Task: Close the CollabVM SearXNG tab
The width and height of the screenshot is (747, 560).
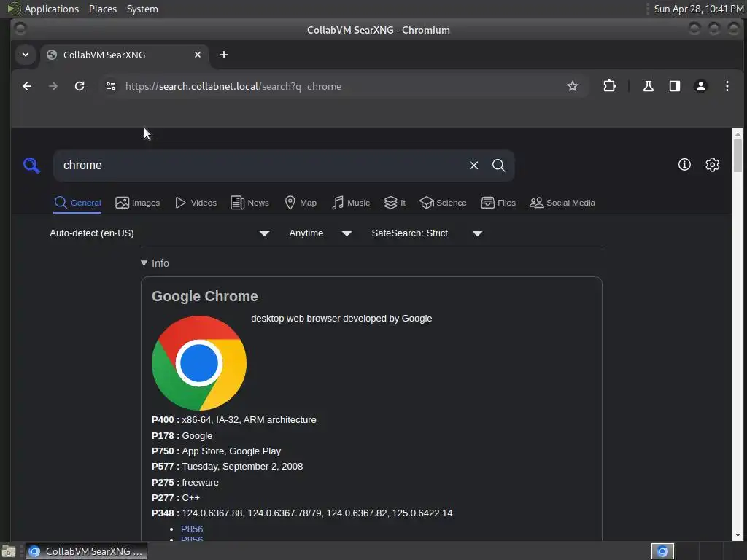Action: click(x=197, y=55)
